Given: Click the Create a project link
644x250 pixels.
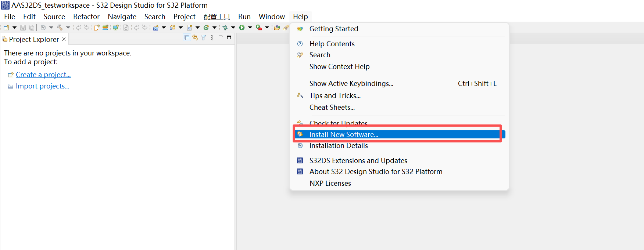Looking at the screenshot, I should [43, 75].
